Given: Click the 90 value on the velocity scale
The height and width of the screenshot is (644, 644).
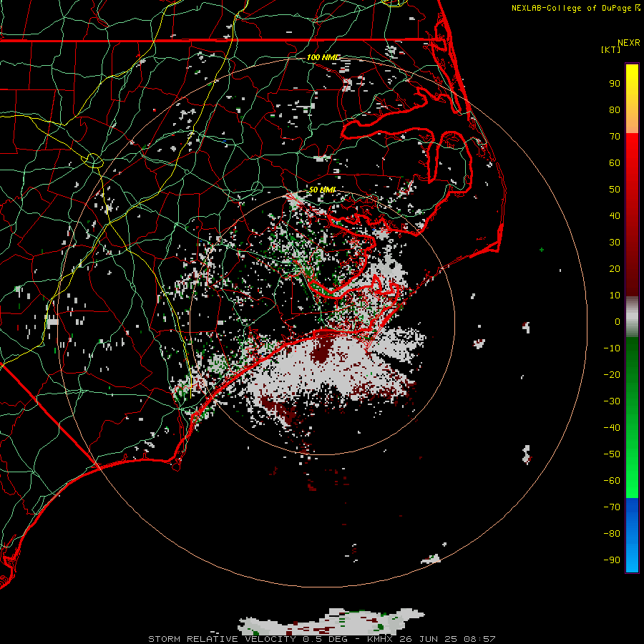Looking at the screenshot, I should pyautogui.click(x=615, y=84).
